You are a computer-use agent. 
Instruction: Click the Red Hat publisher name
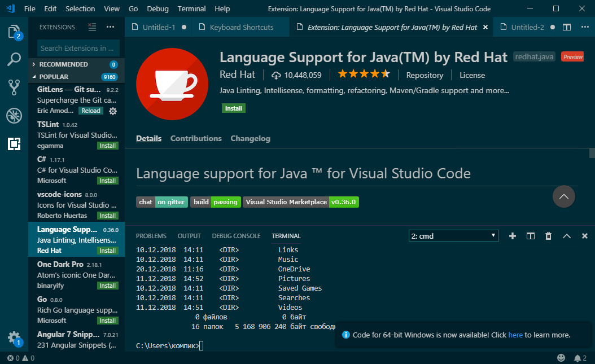pos(237,74)
